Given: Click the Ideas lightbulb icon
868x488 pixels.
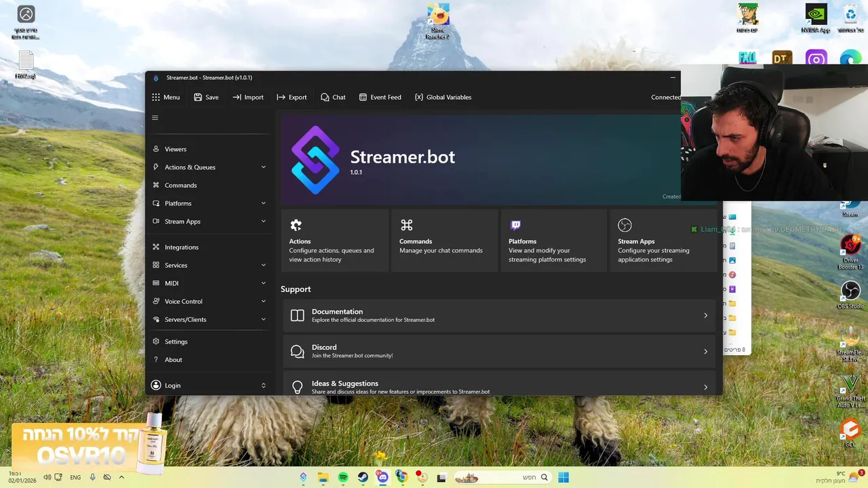Looking at the screenshot, I should (x=297, y=387).
